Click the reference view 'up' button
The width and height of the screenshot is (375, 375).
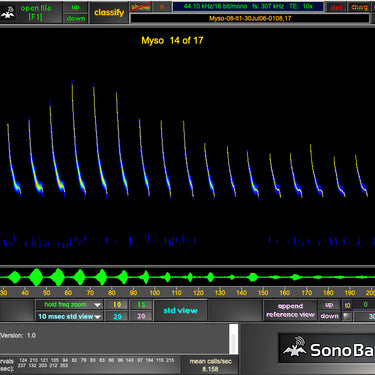click(329, 305)
